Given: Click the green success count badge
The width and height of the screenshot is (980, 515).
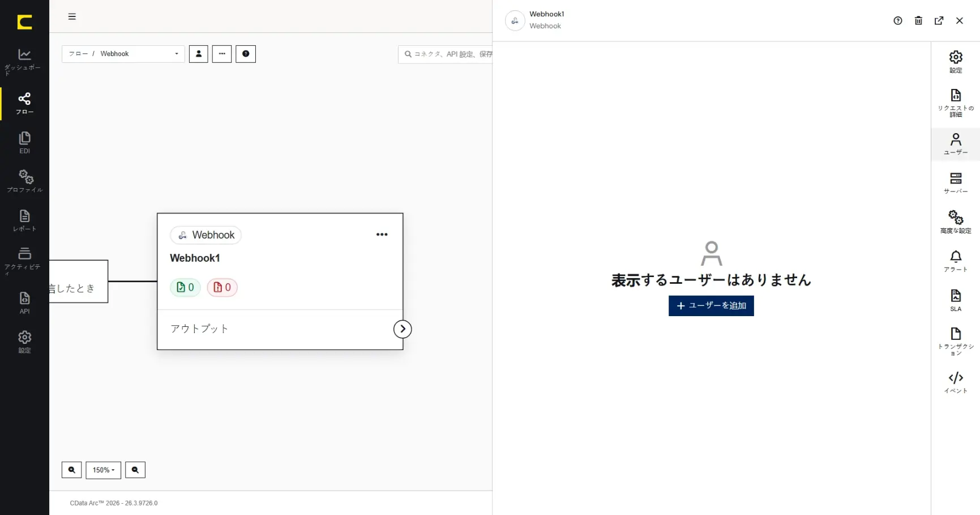Looking at the screenshot, I should (185, 287).
